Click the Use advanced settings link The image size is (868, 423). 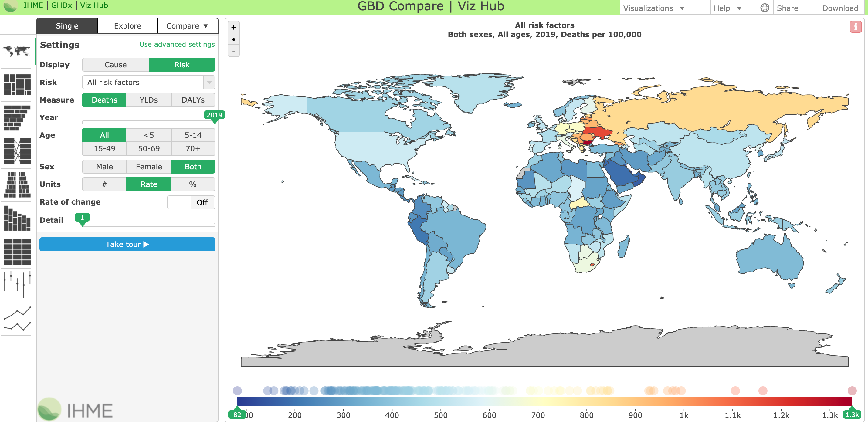[x=176, y=44]
